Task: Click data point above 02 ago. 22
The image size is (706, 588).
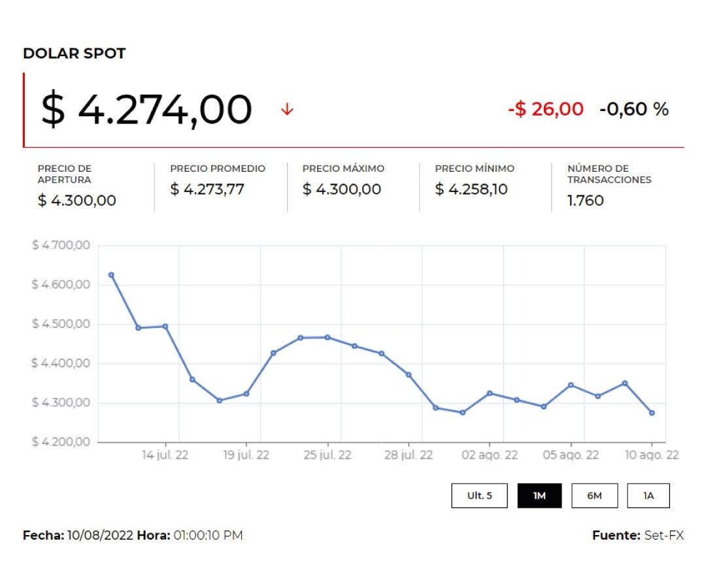Action: tap(490, 393)
